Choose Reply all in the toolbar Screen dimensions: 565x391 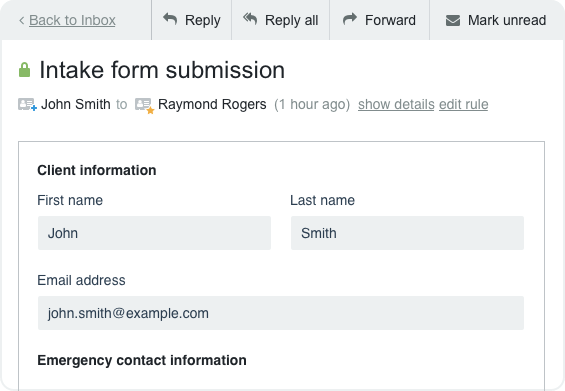click(x=281, y=20)
